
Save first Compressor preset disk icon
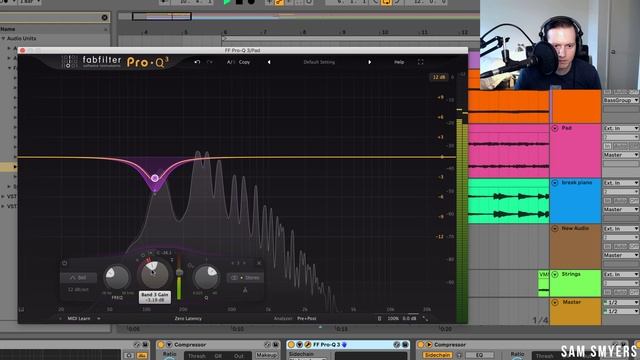tap(276, 345)
